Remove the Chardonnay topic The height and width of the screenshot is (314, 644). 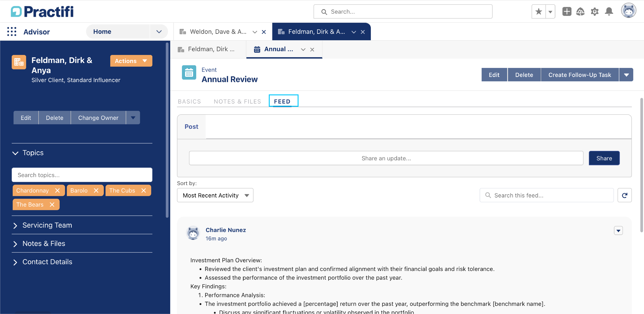(57, 190)
